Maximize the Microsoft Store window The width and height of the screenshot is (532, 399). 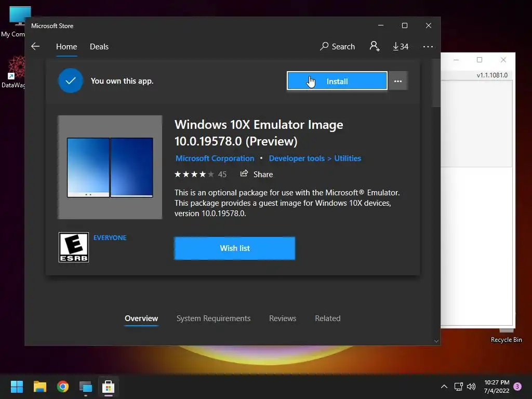(x=404, y=25)
